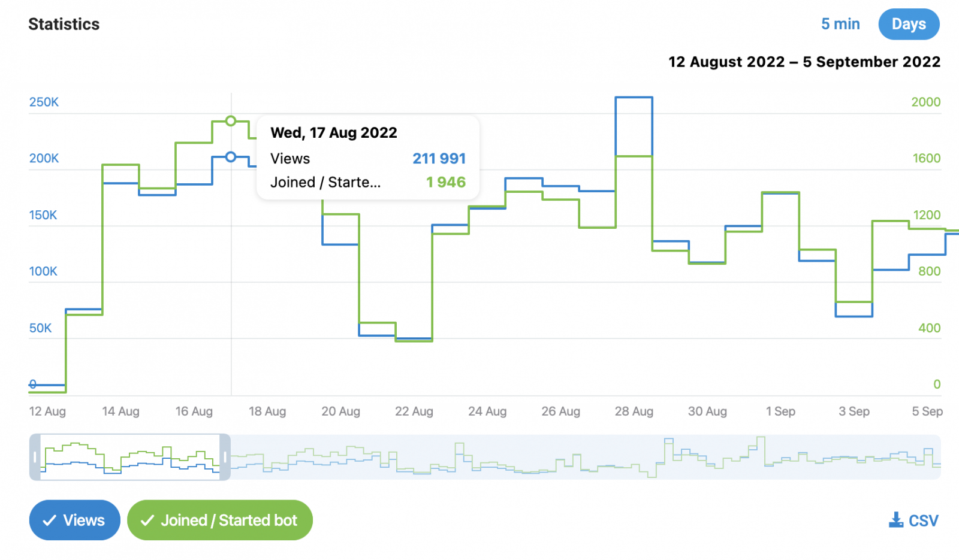This screenshot has width=959, height=560.
Task: Click the blue Views peak bar at 28 Aug
Action: 634,97
